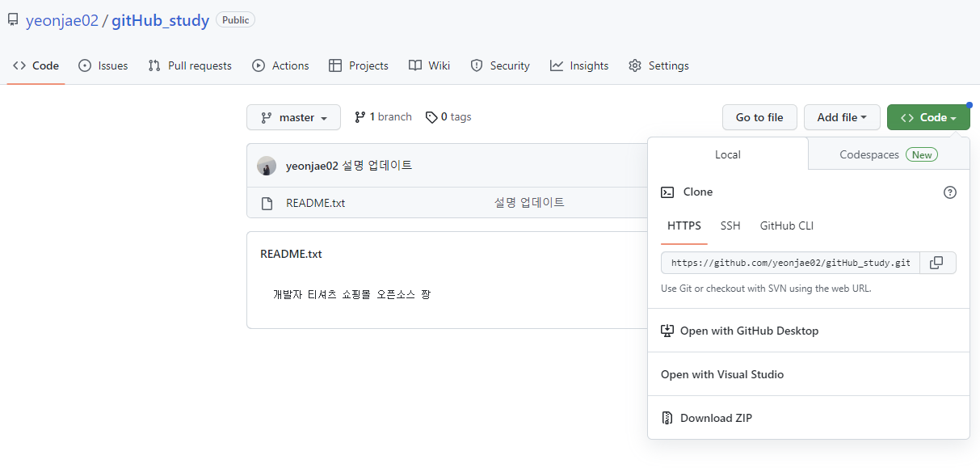This screenshot has height=468, width=980.
Task: Toggle the green Code dropdown button
Action: (928, 117)
